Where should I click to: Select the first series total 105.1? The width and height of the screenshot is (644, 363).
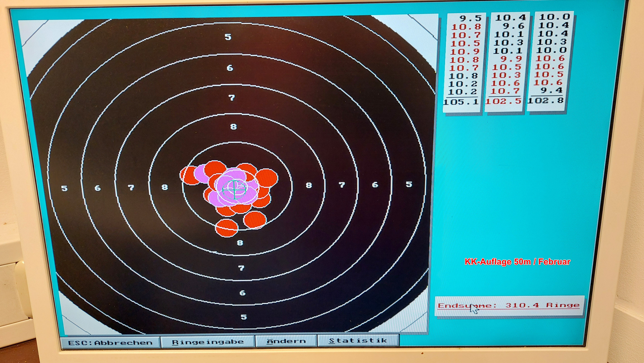461,102
